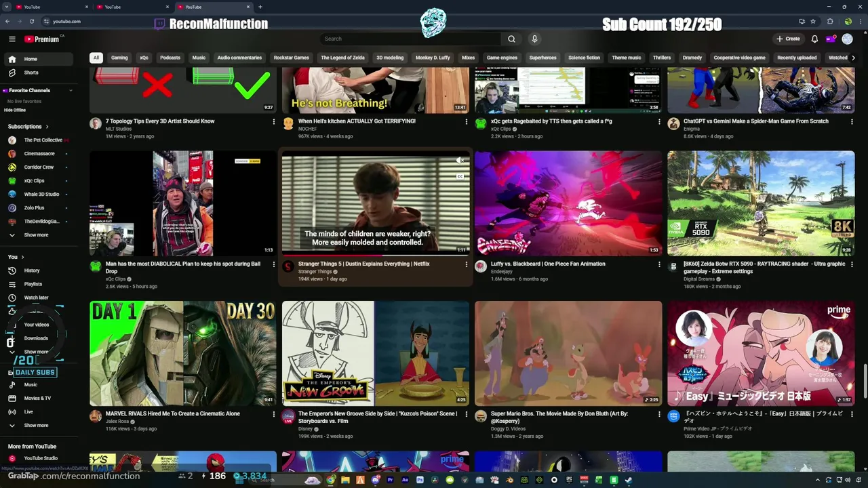Select the Gaming filter chip

119,58
